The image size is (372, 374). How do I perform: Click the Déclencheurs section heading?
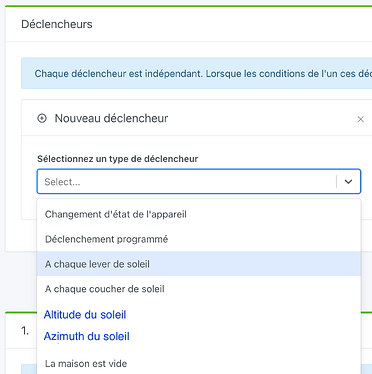pos(57,24)
